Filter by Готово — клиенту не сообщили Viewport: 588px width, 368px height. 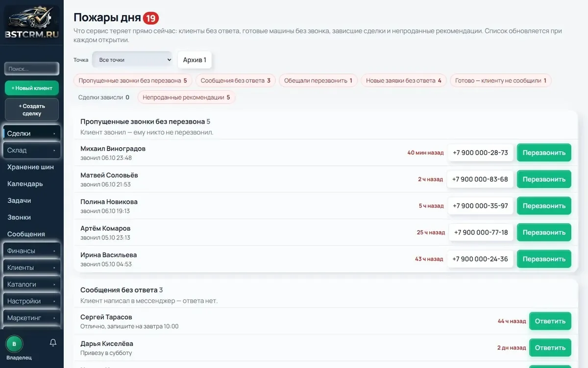[501, 80]
